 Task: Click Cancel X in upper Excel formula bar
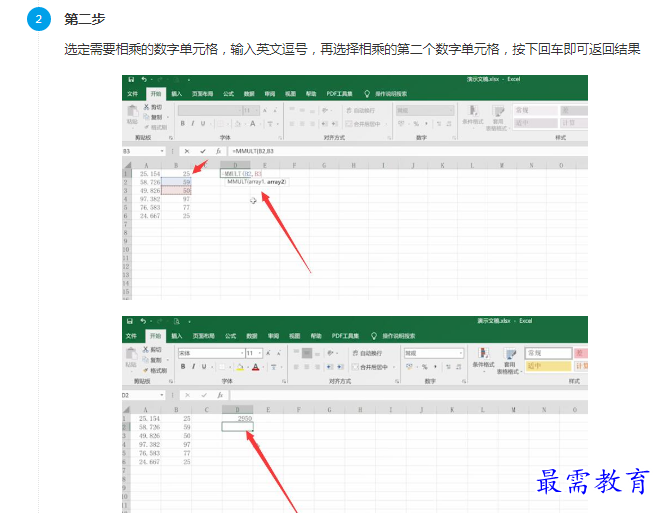(187, 151)
